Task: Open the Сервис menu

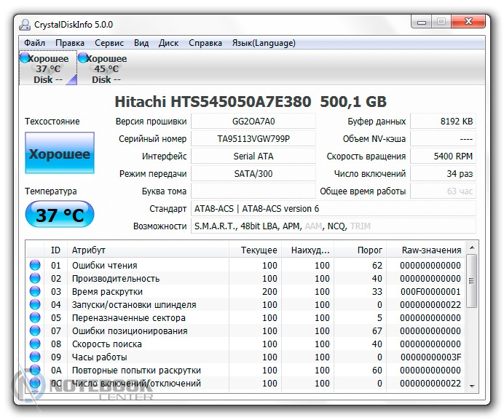Action: [x=109, y=43]
